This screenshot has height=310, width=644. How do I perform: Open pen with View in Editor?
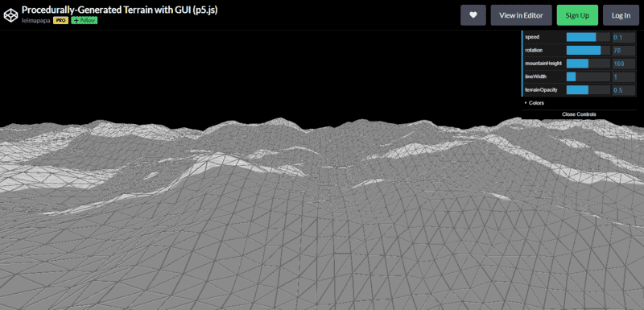tap(521, 15)
